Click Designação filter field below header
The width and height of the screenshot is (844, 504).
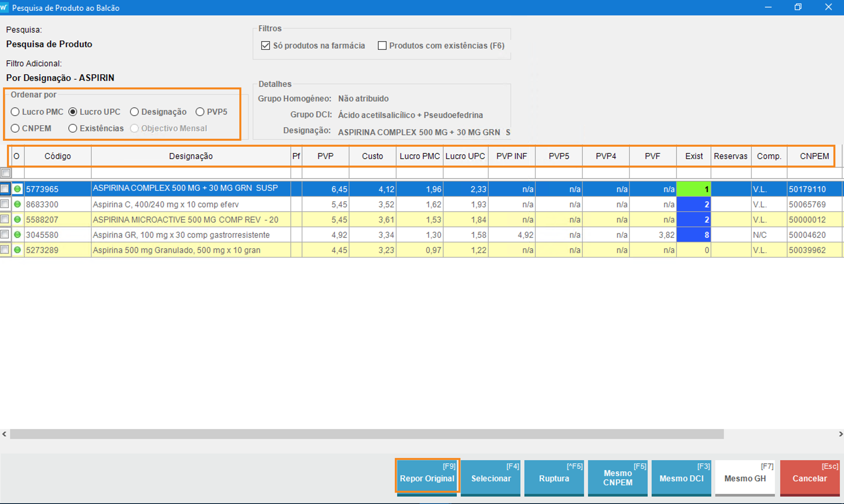(191, 173)
